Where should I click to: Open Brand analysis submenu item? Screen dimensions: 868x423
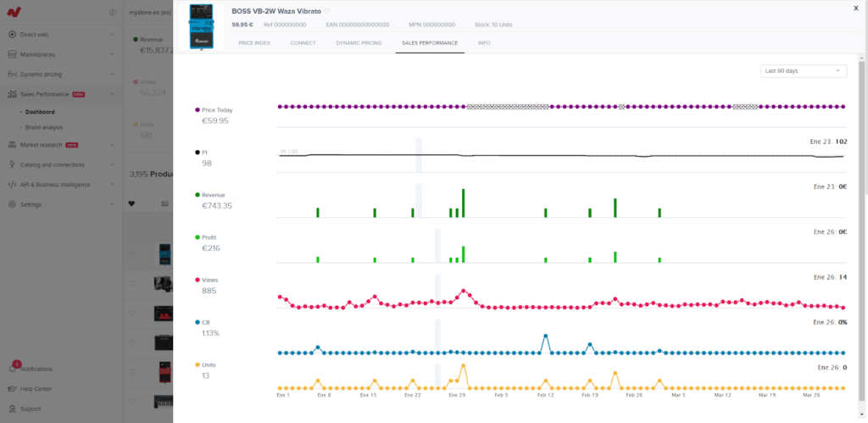click(44, 127)
